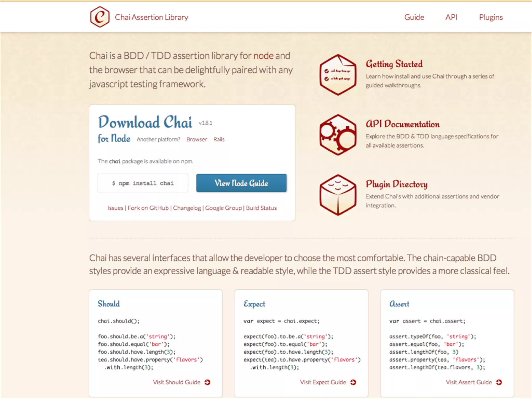The width and height of the screenshot is (532, 399).
Task: Click arrow icon beside Visit Expect Guide
Action: point(353,382)
